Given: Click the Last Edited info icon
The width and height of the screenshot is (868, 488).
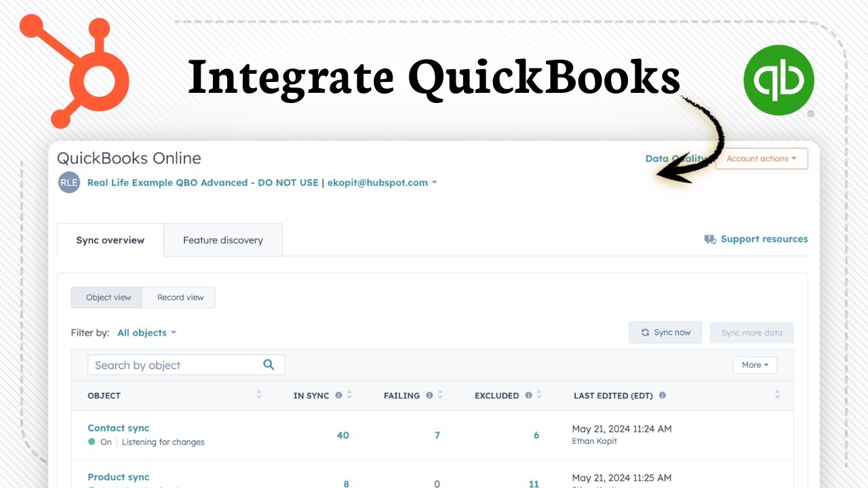Looking at the screenshot, I should click(x=662, y=395).
